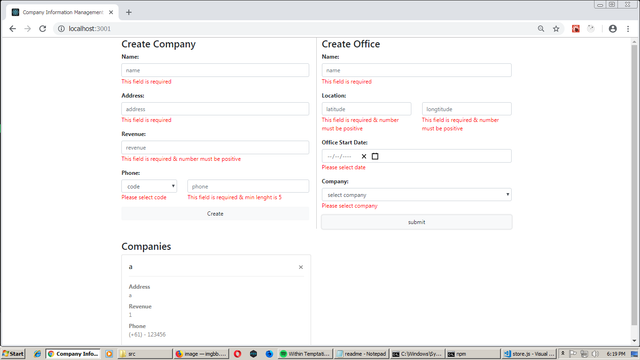Focus the Revenue input field
Image resolution: width=640 pixels, height=360 pixels.
(215, 147)
